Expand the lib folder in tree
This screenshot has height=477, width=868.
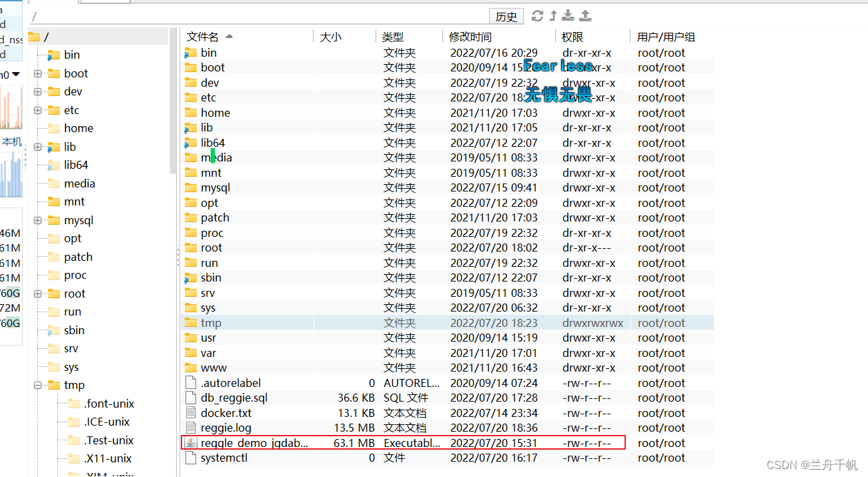point(37,147)
